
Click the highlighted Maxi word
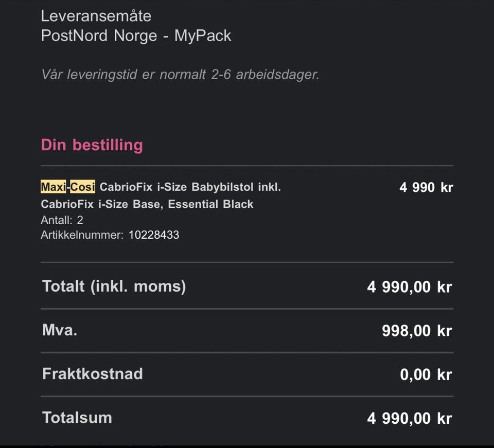click(53, 187)
